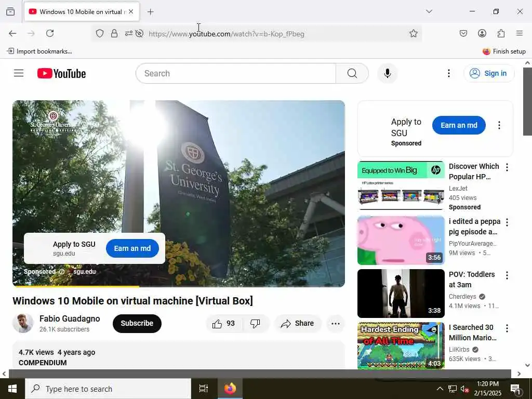532x399 pixels.
Task: Open sgu.edu link beside Sponsored label
Action: click(85, 271)
